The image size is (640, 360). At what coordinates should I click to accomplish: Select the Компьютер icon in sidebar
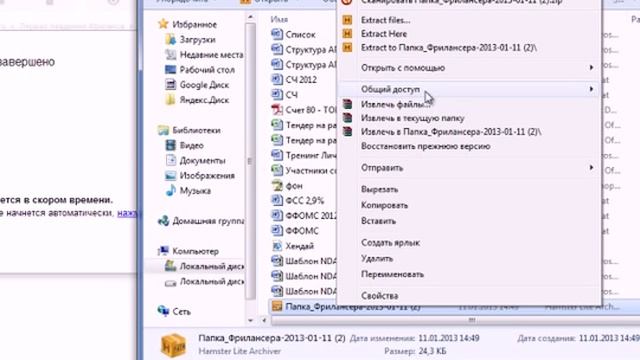(163, 251)
